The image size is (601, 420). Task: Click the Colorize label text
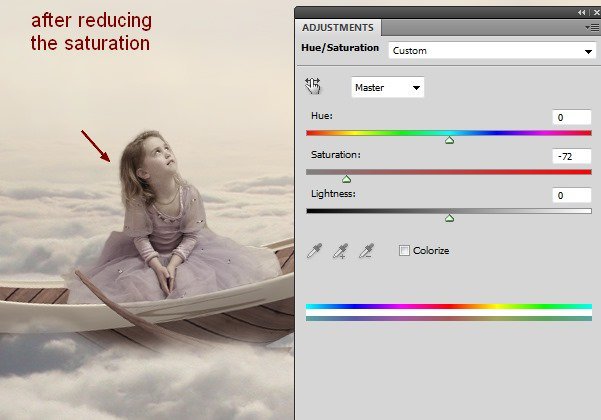click(x=431, y=250)
